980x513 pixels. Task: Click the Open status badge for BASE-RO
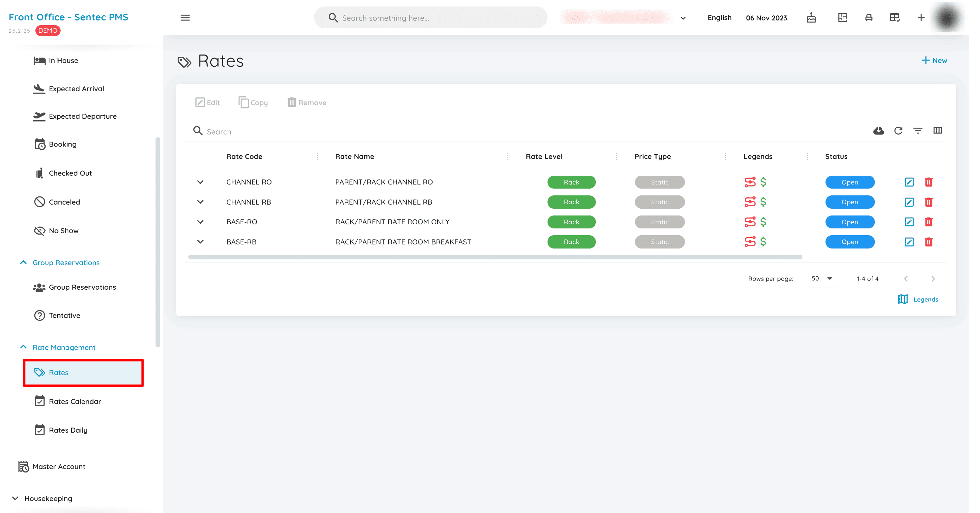[850, 222]
